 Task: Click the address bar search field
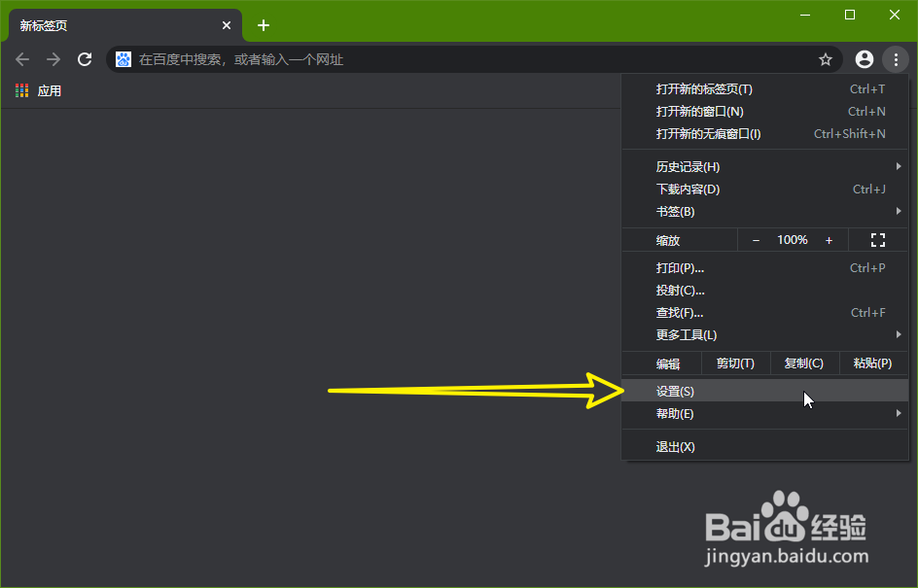pos(475,59)
